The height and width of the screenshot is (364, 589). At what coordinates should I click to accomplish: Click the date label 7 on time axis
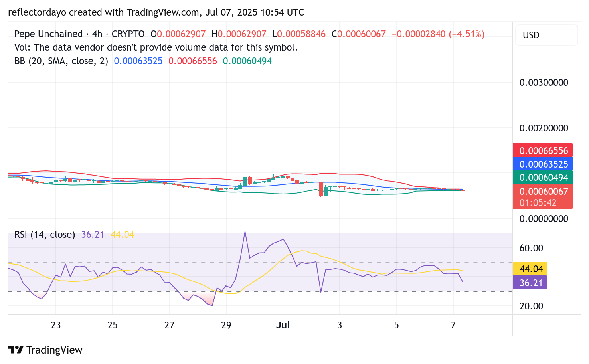coord(453,325)
